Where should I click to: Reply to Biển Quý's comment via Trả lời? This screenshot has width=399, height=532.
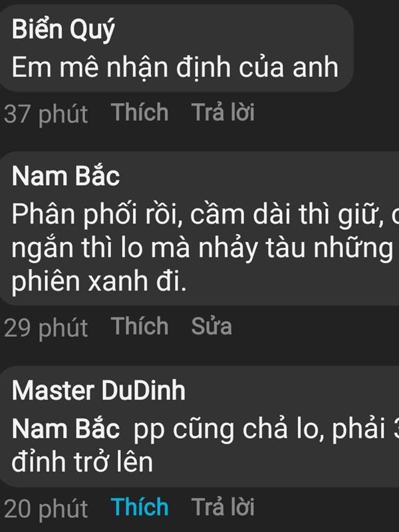pyautogui.click(x=223, y=112)
